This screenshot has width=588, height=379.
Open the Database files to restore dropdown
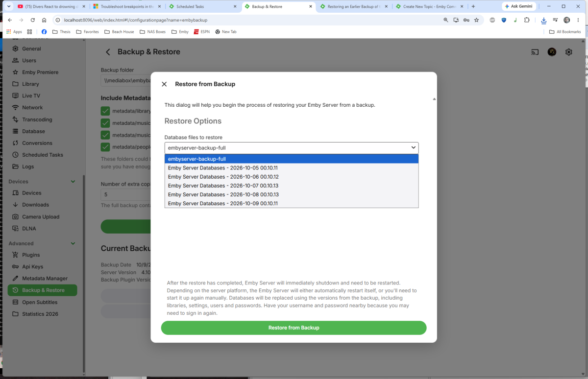[292, 148]
